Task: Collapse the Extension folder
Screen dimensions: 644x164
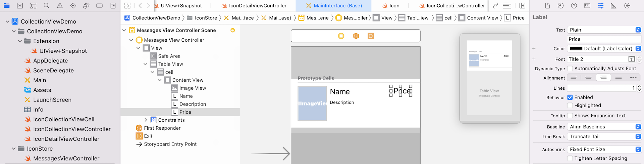Action: pyautogui.click(x=20, y=41)
